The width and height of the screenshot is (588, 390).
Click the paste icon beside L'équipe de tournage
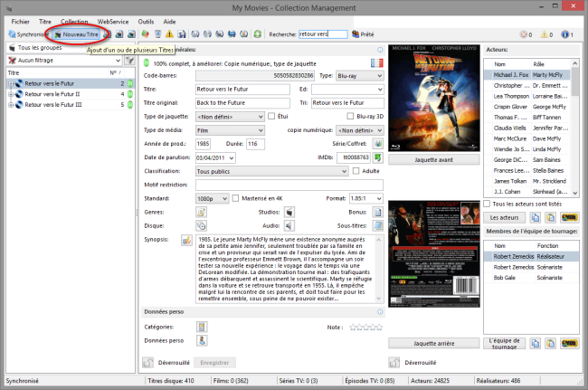click(550, 344)
